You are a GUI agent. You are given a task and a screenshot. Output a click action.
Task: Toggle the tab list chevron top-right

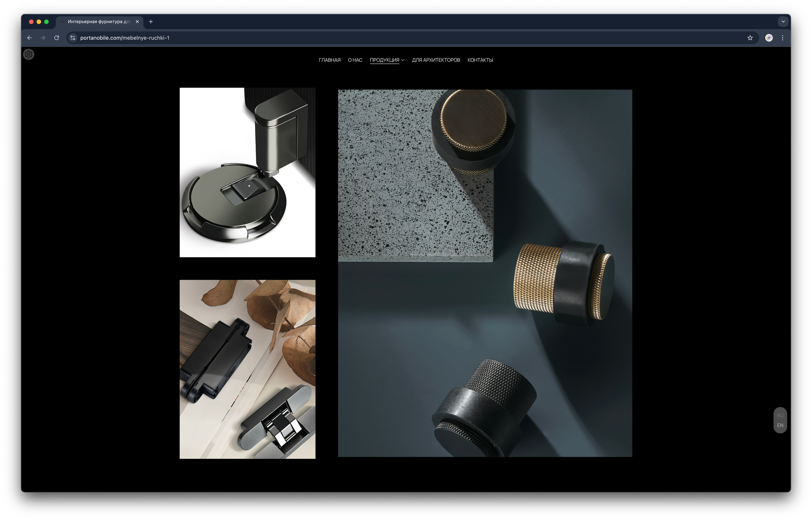tap(783, 22)
